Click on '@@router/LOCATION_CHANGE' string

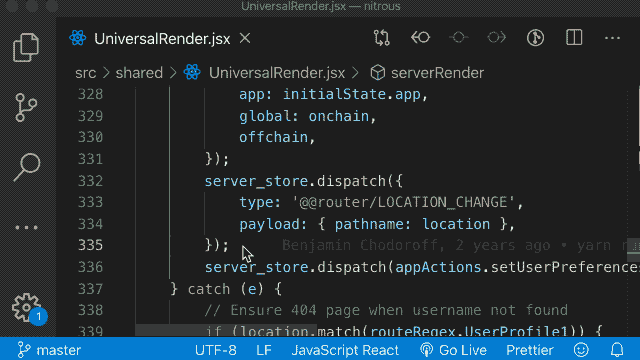(x=404, y=202)
